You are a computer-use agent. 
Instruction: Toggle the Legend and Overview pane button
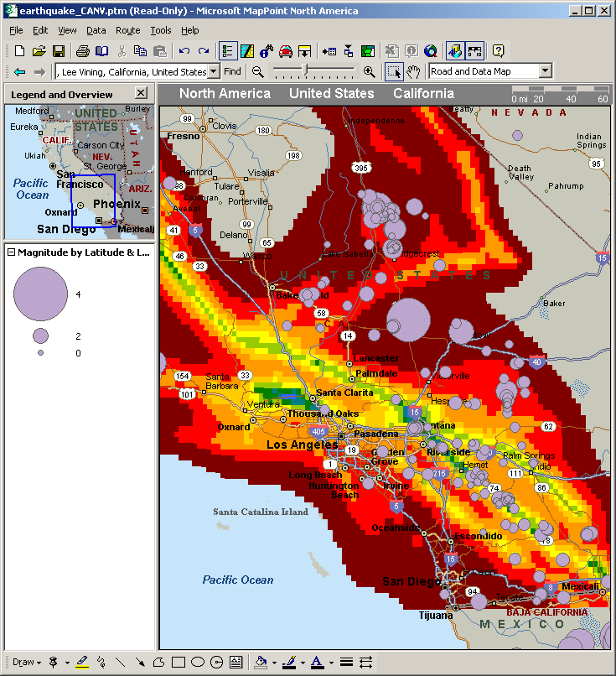pos(227,51)
